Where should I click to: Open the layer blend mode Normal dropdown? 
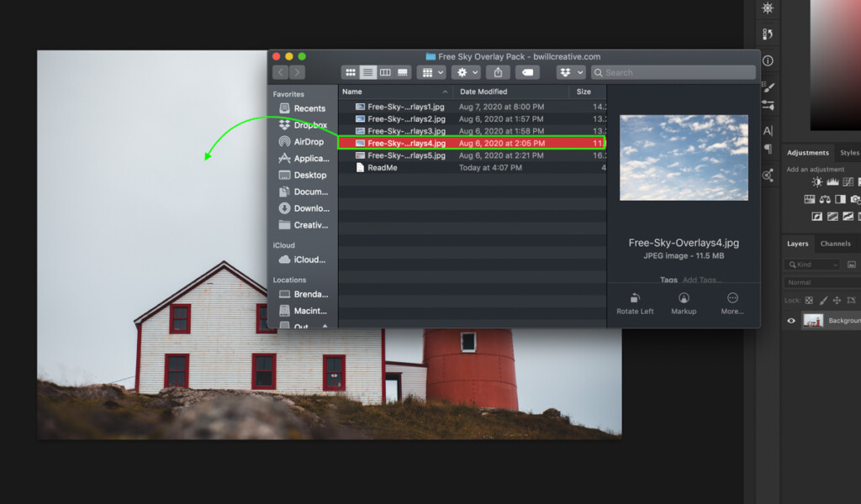[811, 282]
